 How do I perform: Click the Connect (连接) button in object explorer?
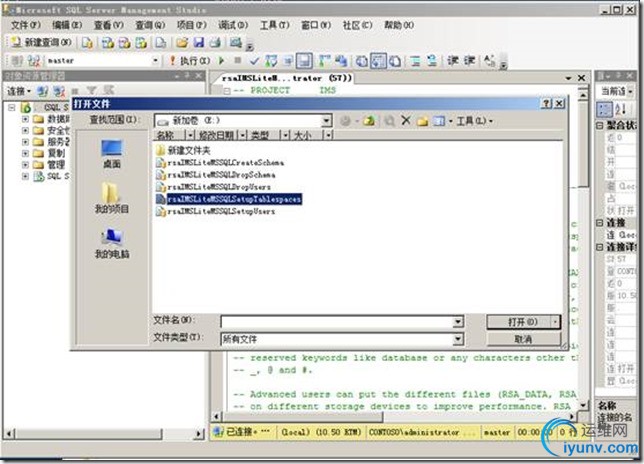[x=19, y=91]
